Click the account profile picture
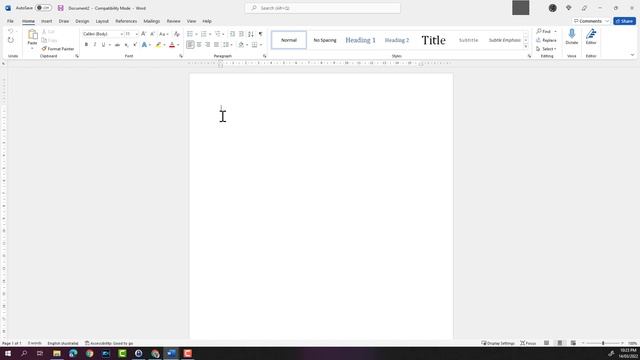This screenshot has width=640, height=360. tap(553, 8)
